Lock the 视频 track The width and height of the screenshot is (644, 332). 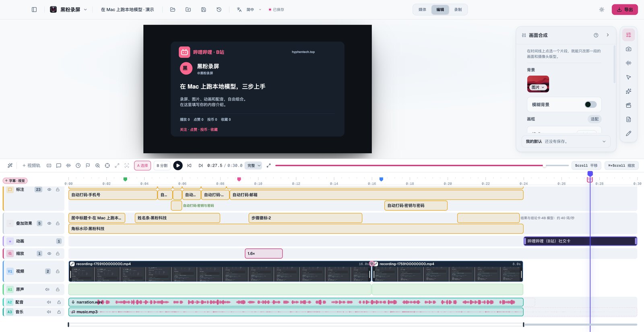point(58,271)
